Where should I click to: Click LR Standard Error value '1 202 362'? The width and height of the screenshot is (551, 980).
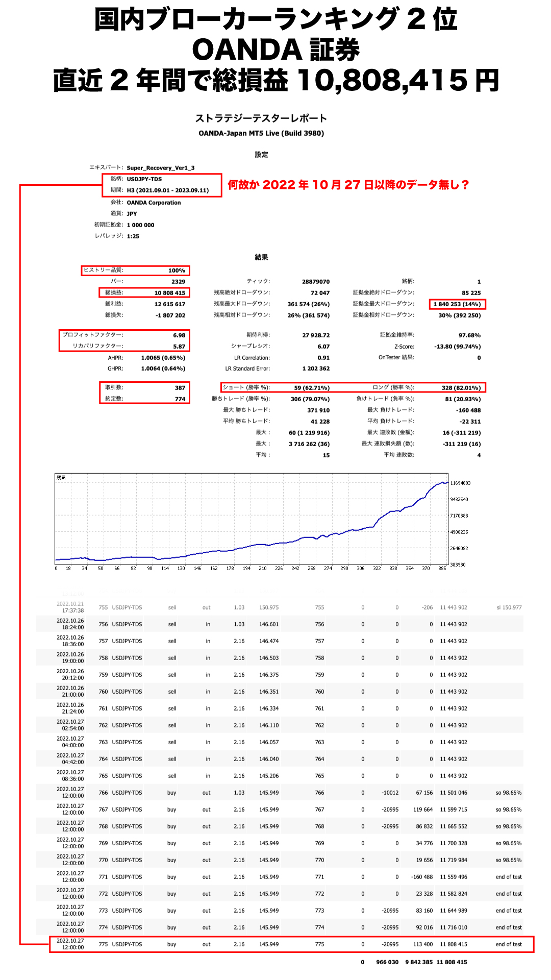316,369
